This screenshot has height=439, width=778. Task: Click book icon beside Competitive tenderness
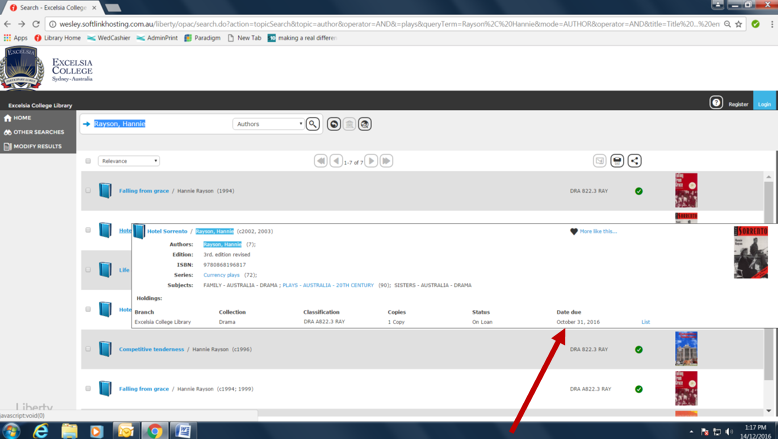coord(105,349)
